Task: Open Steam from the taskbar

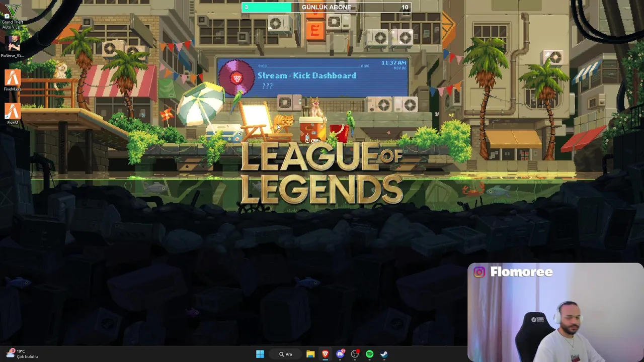Action: coord(384,354)
